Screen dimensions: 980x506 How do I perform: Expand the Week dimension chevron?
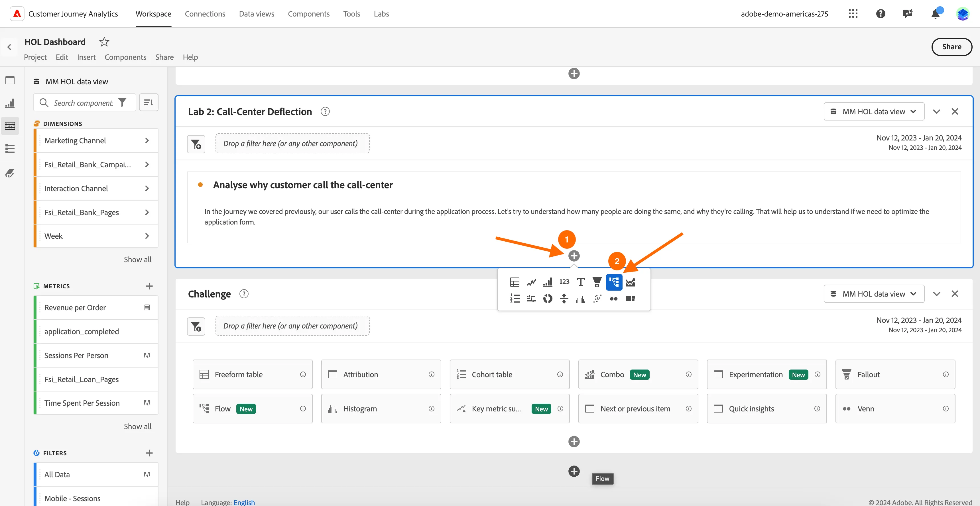click(x=147, y=236)
